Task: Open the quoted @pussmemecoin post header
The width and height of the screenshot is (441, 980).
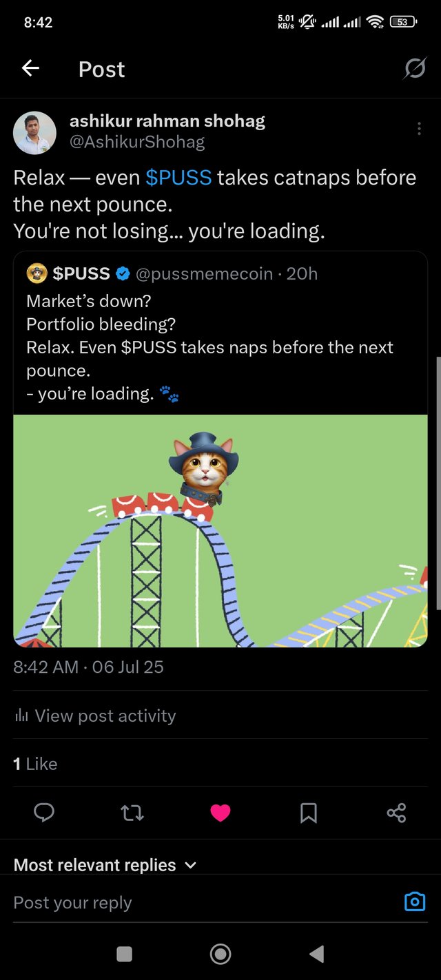Action: pyautogui.click(x=172, y=273)
